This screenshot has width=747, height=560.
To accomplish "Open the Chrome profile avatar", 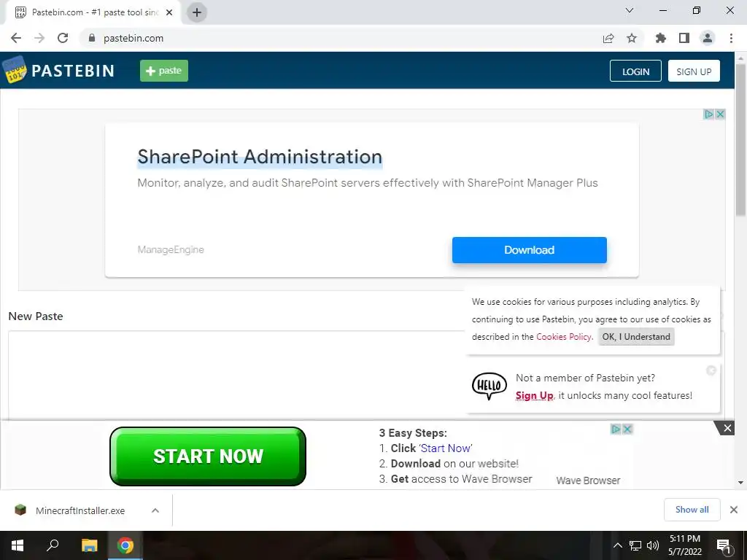I will click(708, 38).
